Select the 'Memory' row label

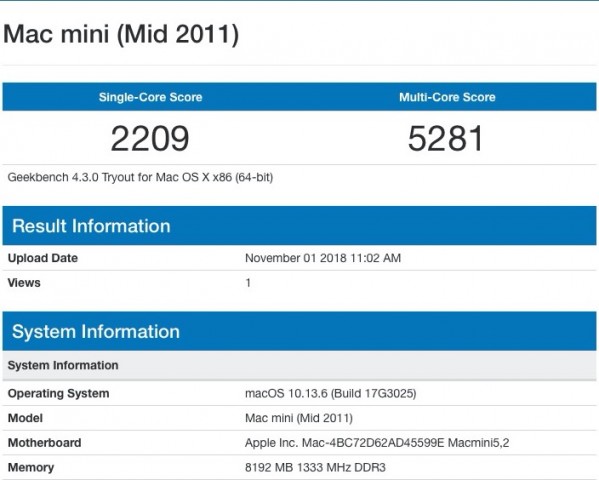(31, 467)
